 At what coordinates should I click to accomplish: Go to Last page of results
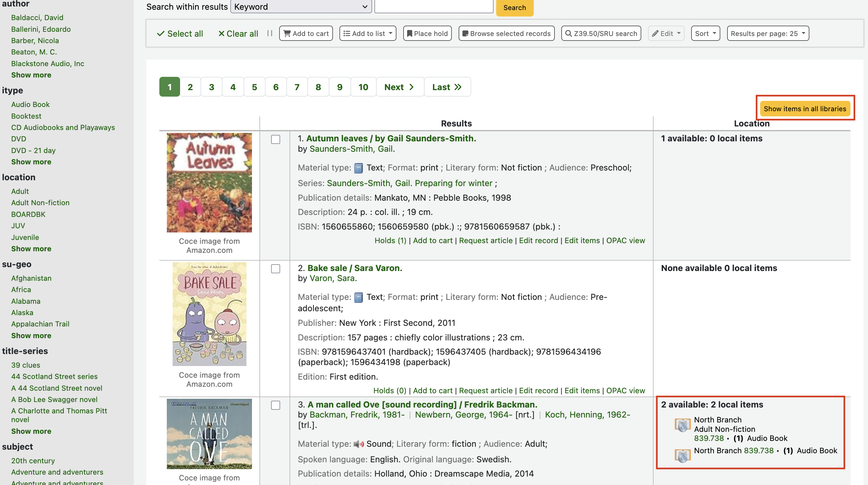447,87
